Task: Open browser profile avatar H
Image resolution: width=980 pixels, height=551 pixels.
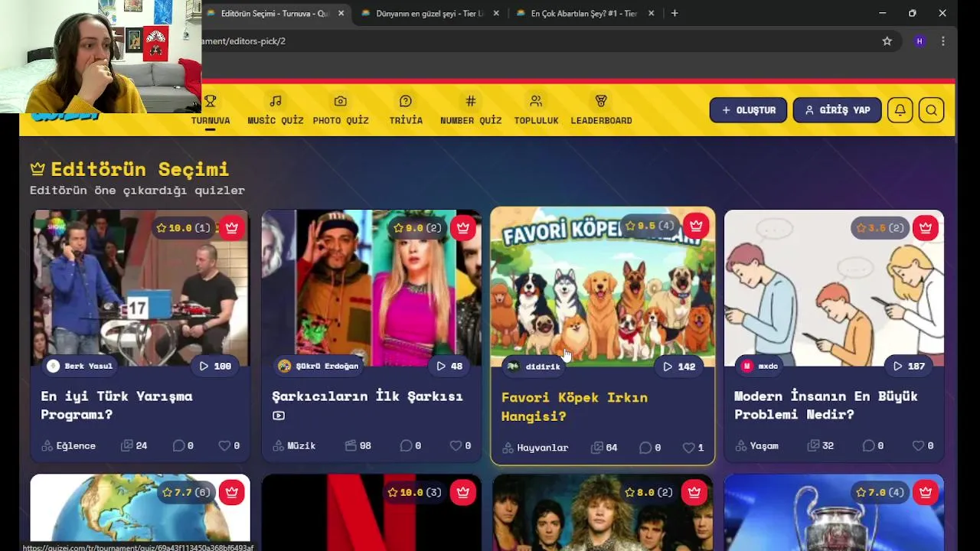Action: coord(920,41)
